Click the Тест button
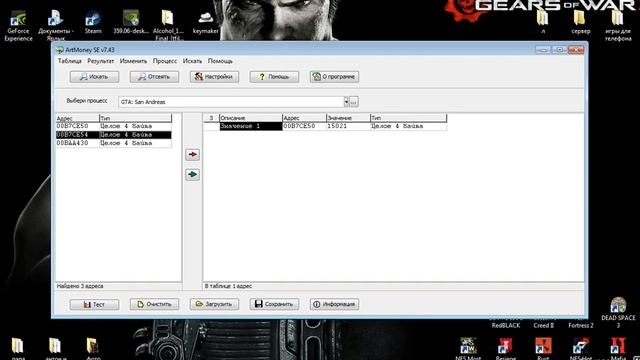The width and height of the screenshot is (640, 360). pyautogui.click(x=94, y=304)
